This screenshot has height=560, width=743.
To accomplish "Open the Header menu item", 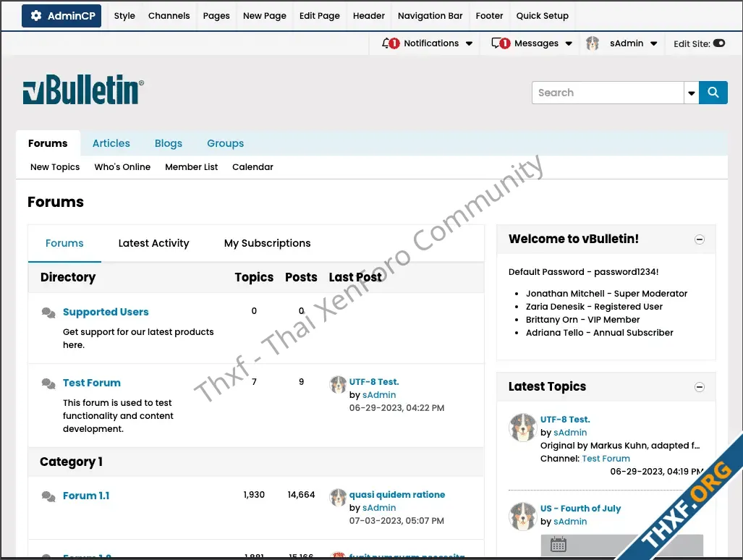I will point(369,16).
